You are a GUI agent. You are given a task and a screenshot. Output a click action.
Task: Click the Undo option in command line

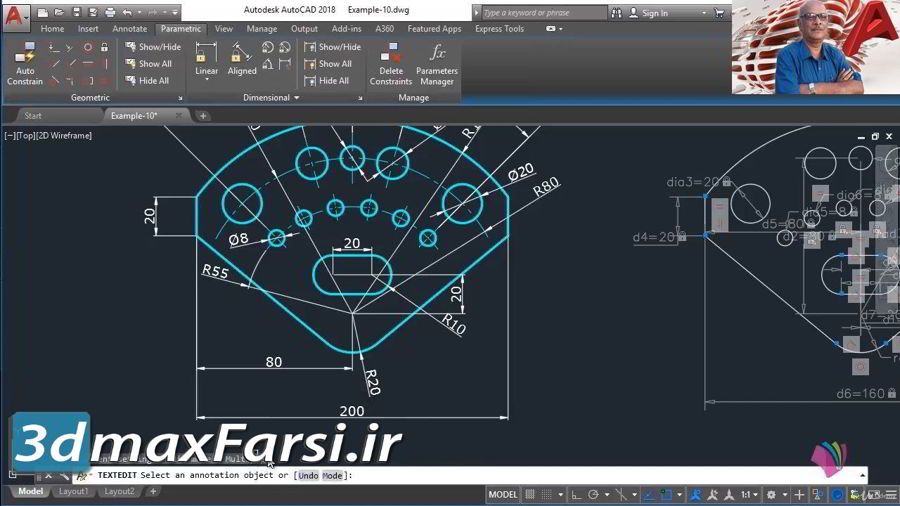click(x=307, y=476)
